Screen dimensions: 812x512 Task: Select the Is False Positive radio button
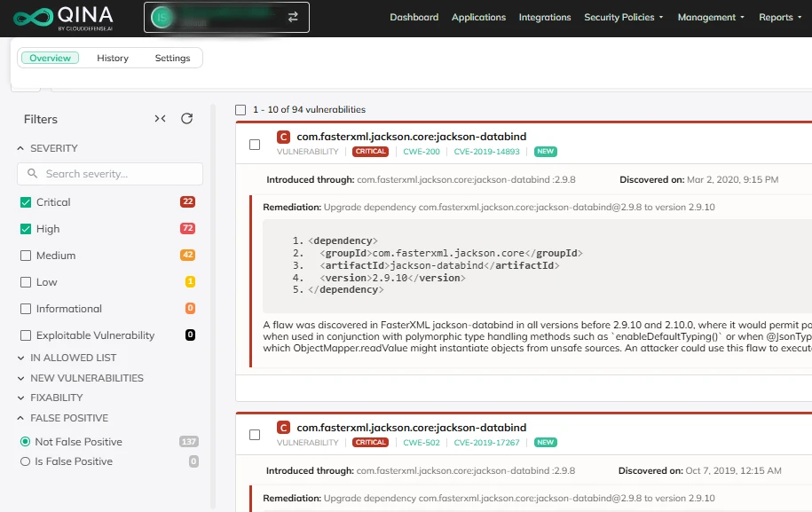point(25,461)
